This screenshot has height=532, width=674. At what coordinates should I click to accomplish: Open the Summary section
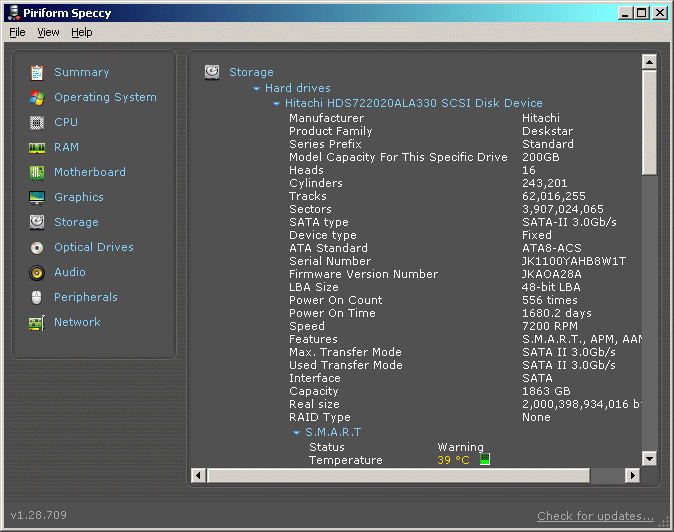[82, 72]
